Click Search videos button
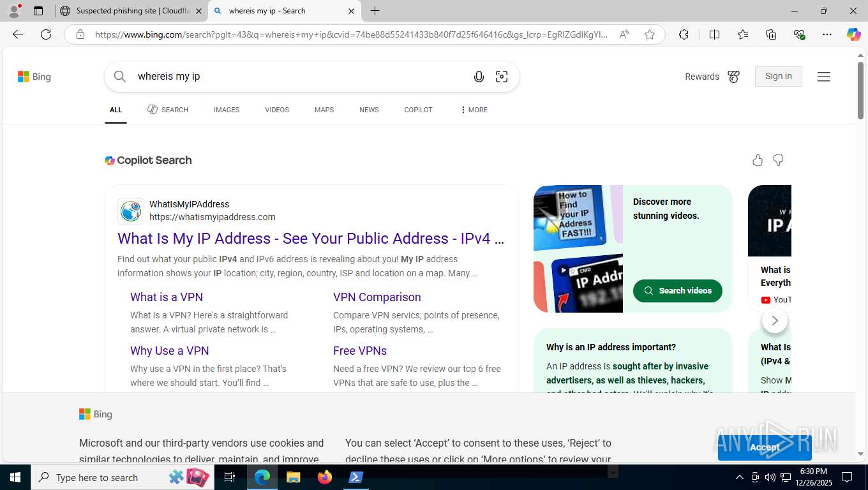The image size is (868, 490). coord(678,290)
